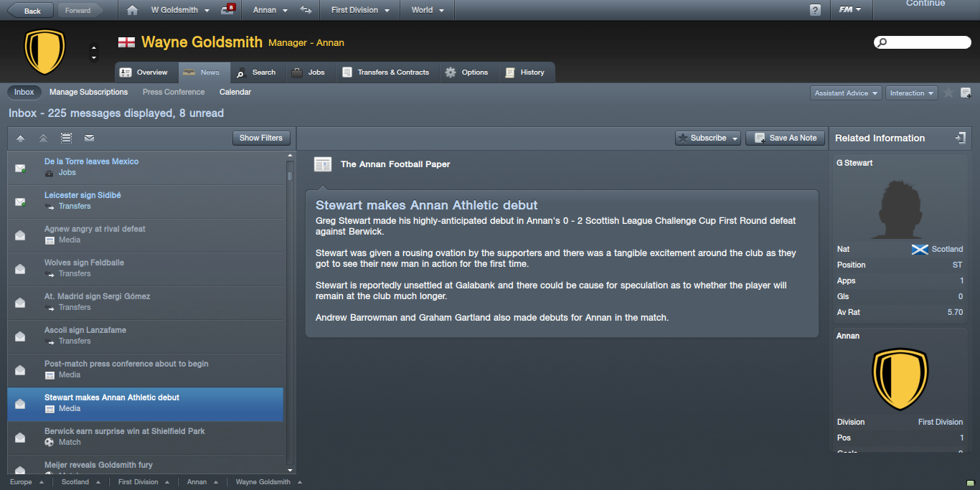Collapse the Related Information panel icon
This screenshot has width=980, height=490.
[x=961, y=138]
